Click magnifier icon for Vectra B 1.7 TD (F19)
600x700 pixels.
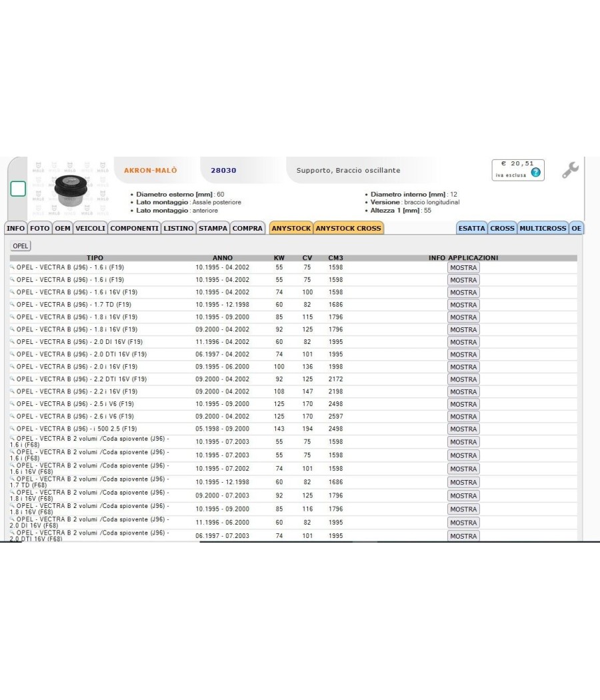tap(12, 304)
